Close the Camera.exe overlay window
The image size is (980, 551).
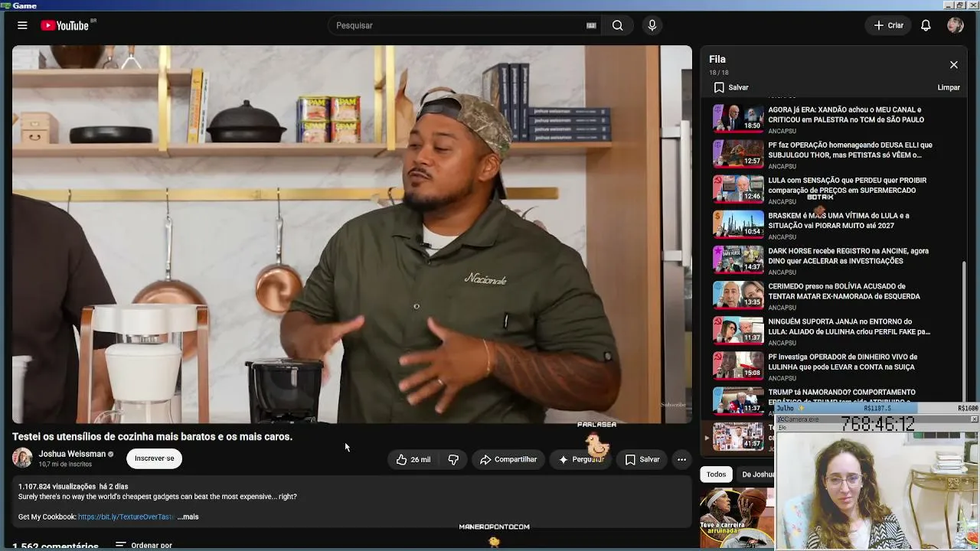click(974, 419)
